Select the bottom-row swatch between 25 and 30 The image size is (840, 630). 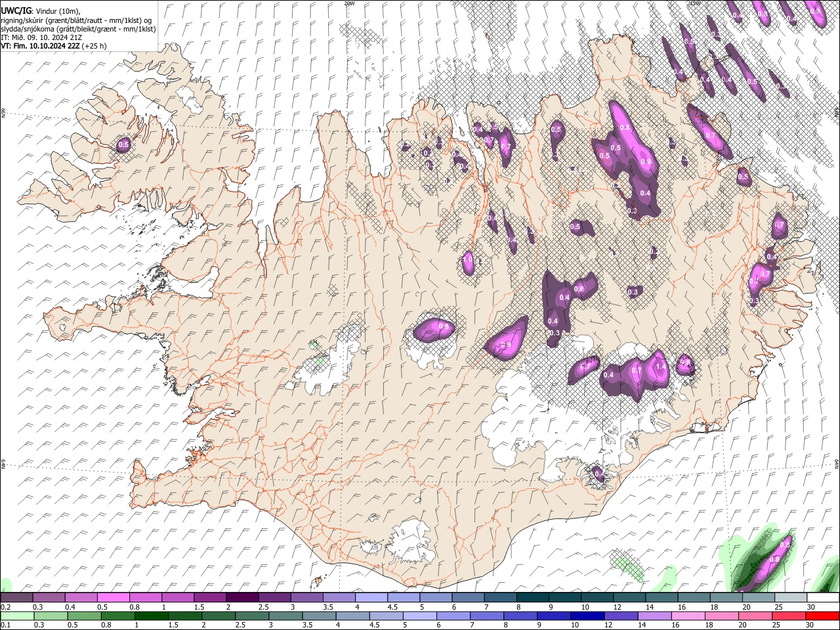point(789,616)
